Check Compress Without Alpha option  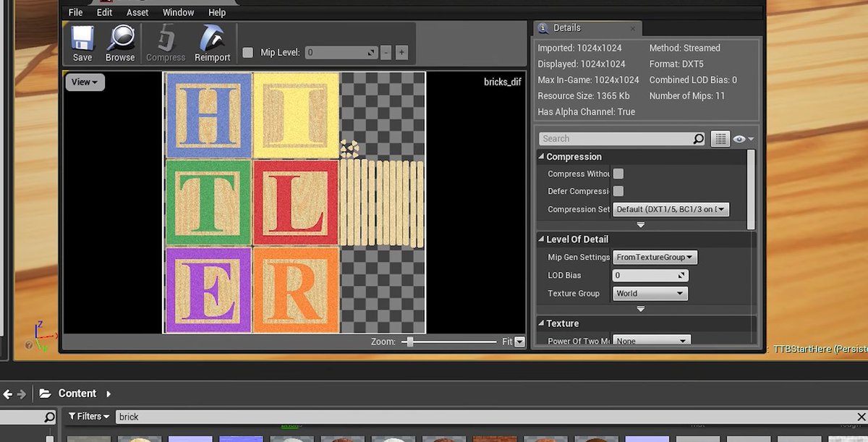(618, 174)
